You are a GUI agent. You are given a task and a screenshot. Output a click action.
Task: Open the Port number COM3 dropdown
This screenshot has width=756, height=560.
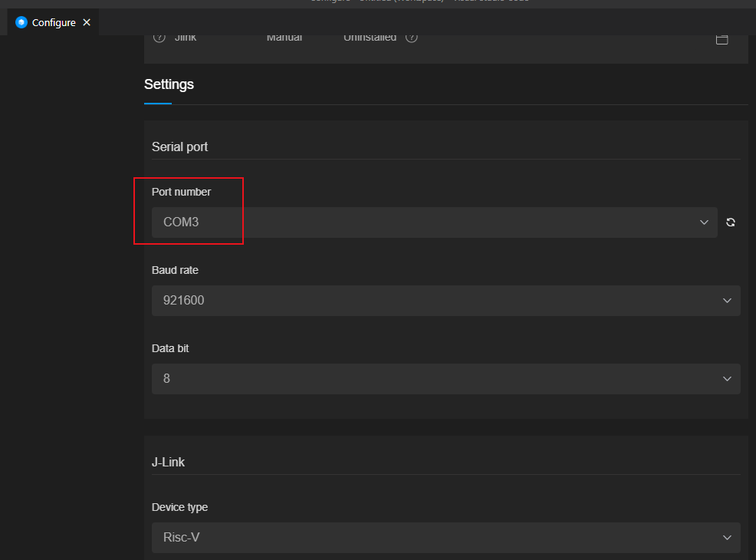point(435,222)
